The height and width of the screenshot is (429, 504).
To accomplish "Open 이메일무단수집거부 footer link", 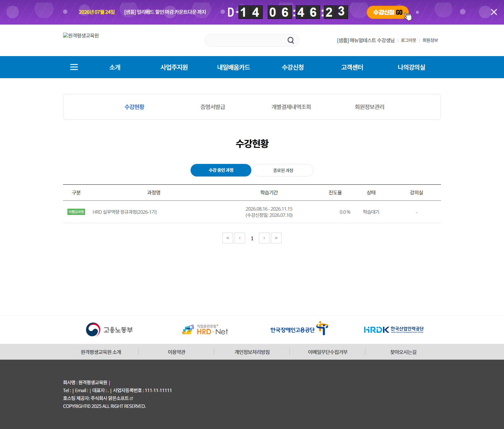I will 328,352.
